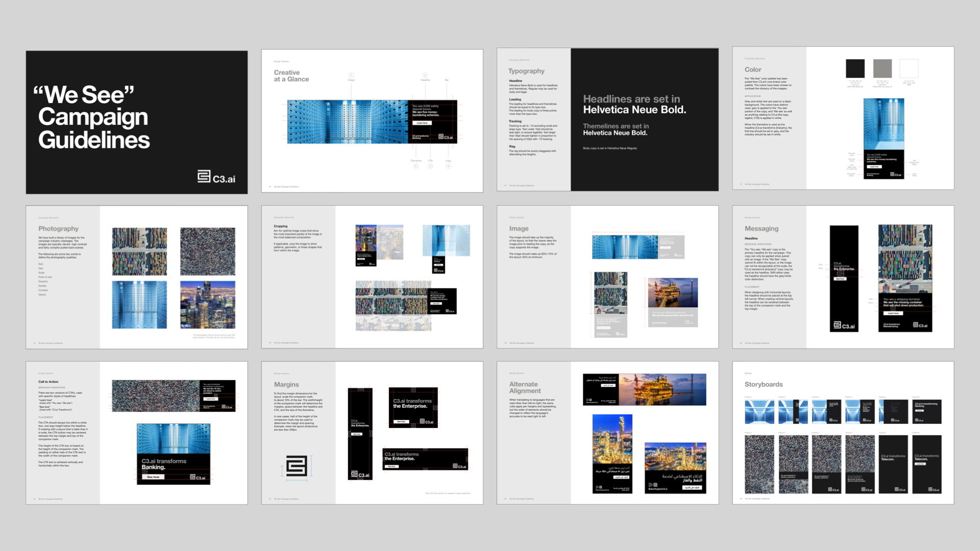
Task: Click the "Alternate Alignment" heading text
Action: click(525, 387)
